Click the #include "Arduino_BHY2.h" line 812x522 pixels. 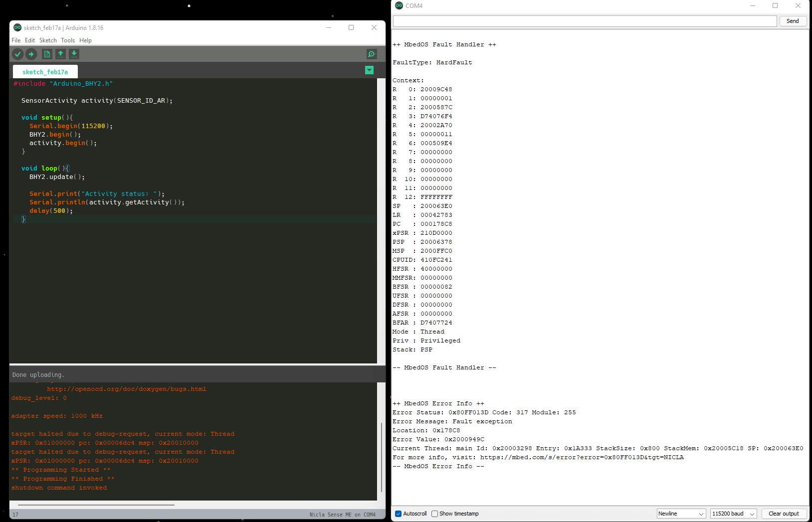pyautogui.click(x=63, y=84)
